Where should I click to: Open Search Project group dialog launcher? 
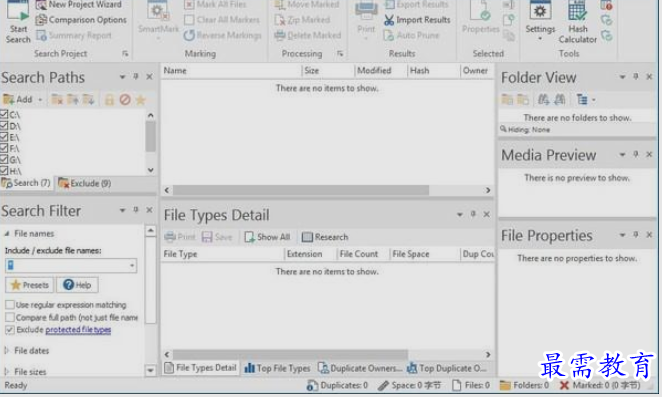coord(125,54)
